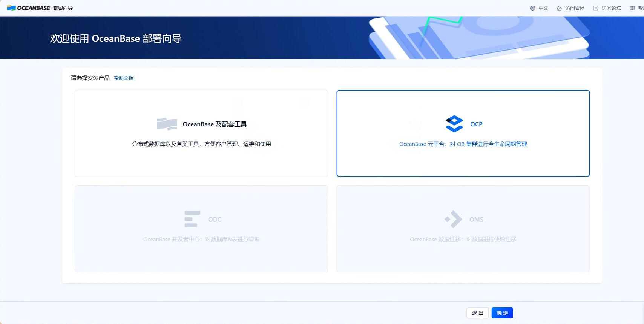Click the OceanBase 及配套工具 product icon
644x324 pixels.
click(x=167, y=124)
